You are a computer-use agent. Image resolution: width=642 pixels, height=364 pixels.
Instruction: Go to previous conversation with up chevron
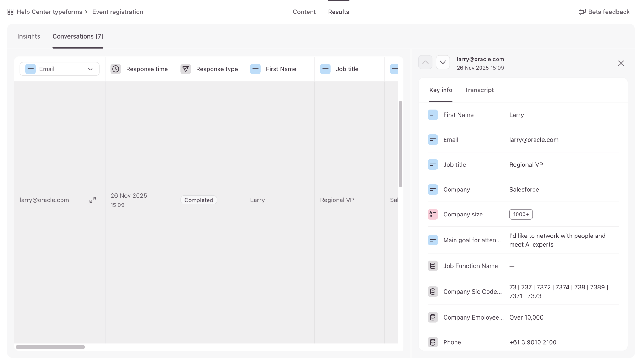(x=425, y=62)
